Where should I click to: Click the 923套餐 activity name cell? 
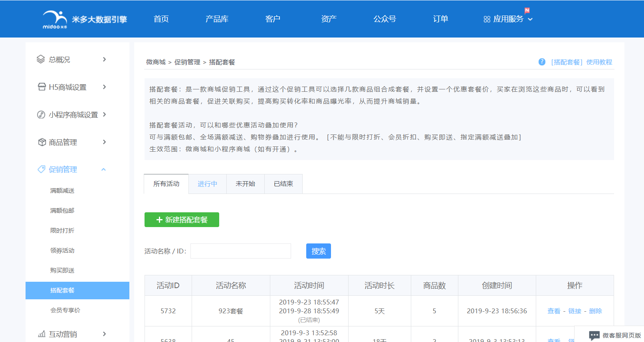tap(231, 311)
